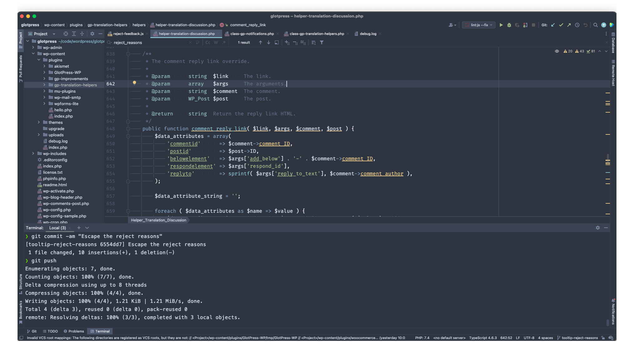634x364 pixels.
Task: Switch to class-gp-translation-helpers.php tab
Action: (317, 34)
